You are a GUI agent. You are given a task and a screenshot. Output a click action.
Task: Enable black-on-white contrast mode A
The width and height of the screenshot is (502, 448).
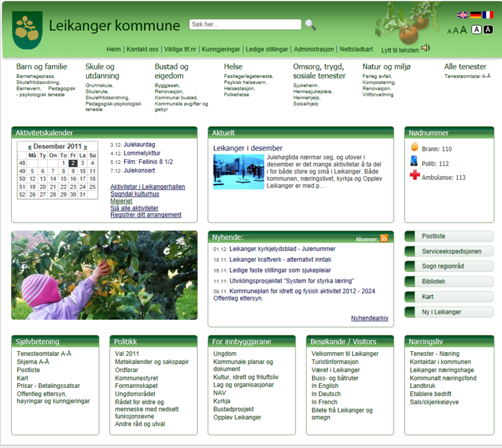[x=477, y=30]
